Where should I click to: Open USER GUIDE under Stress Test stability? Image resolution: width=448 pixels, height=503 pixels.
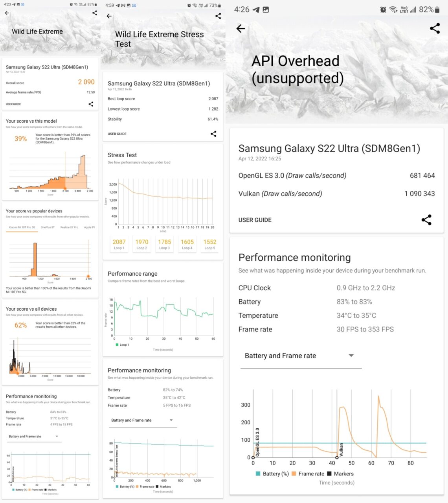coord(117,134)
